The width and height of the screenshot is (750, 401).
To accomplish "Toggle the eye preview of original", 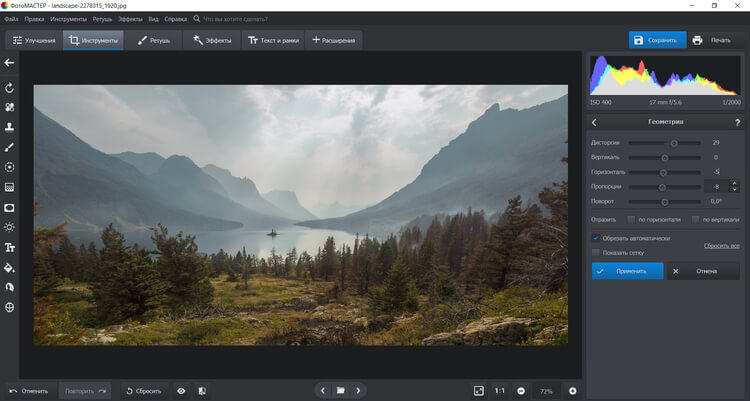I will (181, 390).
